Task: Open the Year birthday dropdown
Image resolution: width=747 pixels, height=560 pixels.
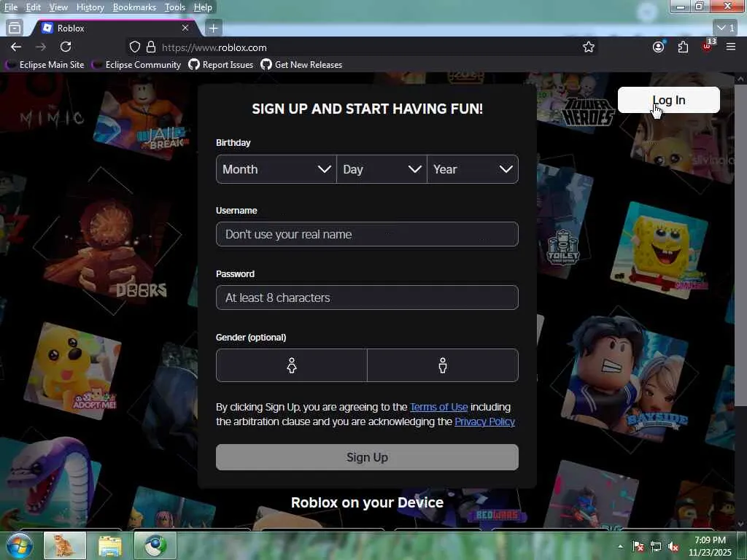Action: 473,169
